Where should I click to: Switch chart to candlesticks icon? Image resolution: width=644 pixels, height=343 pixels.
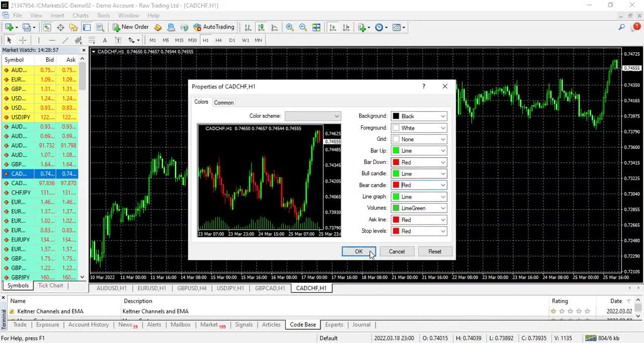261,27
